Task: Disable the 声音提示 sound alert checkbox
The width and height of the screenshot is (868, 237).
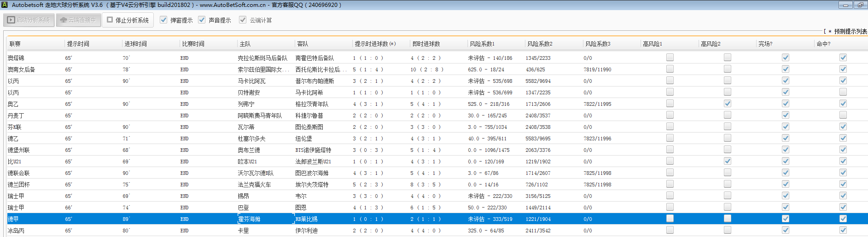Action: (202, 20)
